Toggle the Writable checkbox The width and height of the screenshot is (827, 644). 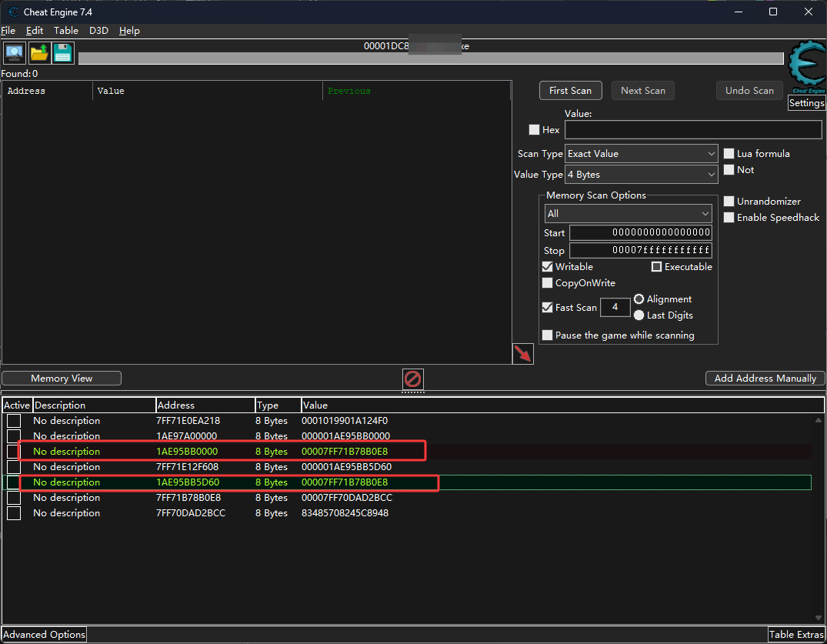click(x=548, y=267)
